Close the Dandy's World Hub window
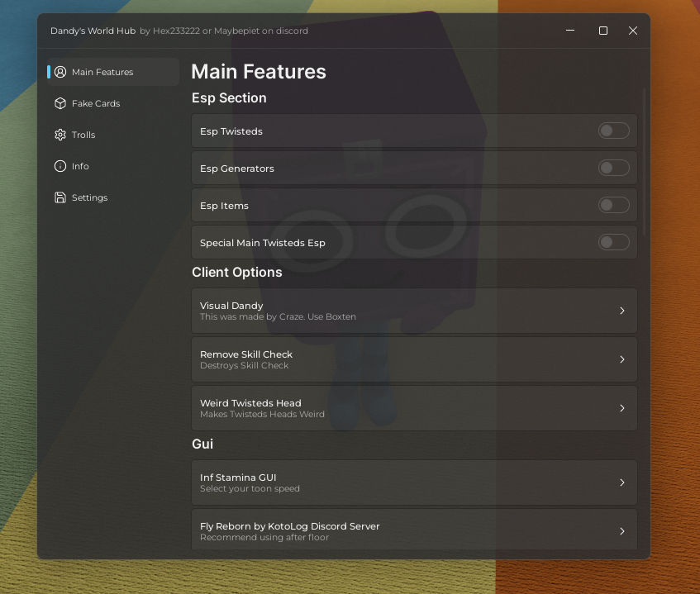This screenshot has width=700, height=594. 632,31
